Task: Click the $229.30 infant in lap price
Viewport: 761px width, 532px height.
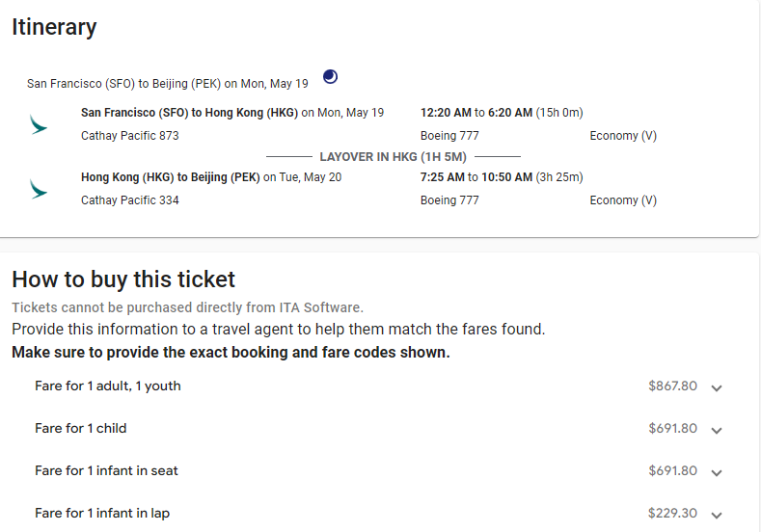Action: click(672, 514)
